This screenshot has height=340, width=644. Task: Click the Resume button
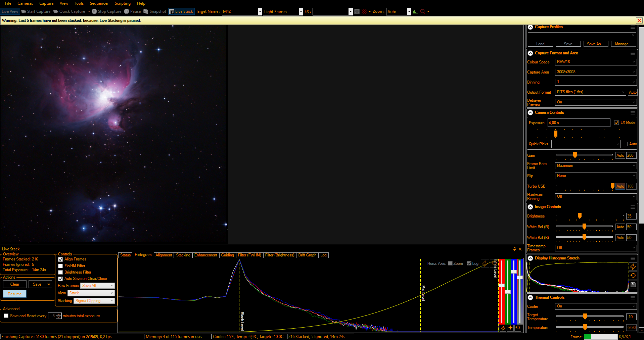tap(15, 294)
